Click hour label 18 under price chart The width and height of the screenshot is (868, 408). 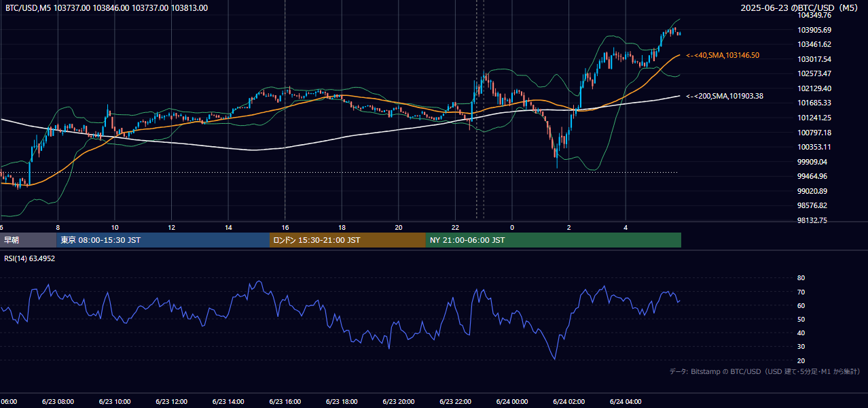342,227
